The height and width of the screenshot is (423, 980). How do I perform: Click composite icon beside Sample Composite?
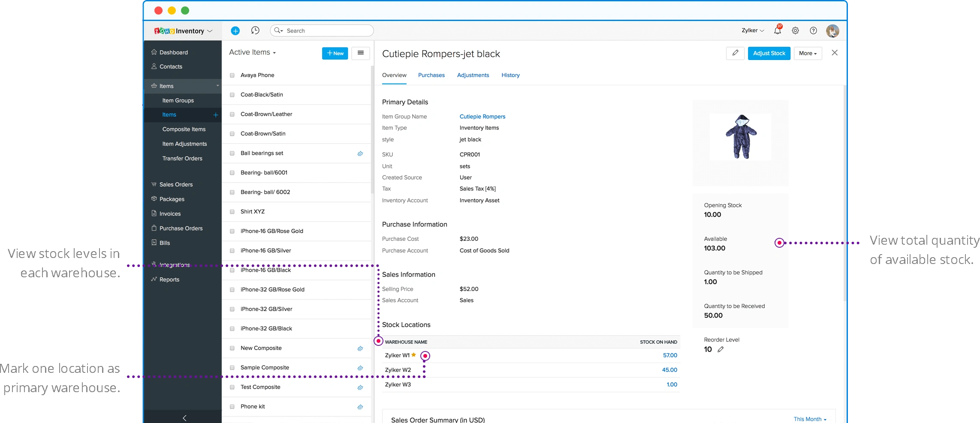pyautogui.click(x=360, y=368)
